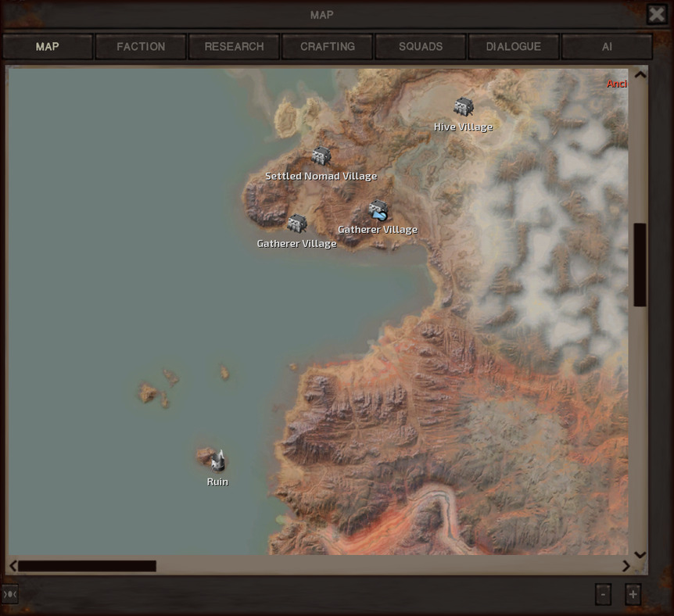This screenshot has width=674, height=616.
Task: Click the red Anci label at map edge
Action: [x=617, y=84]
